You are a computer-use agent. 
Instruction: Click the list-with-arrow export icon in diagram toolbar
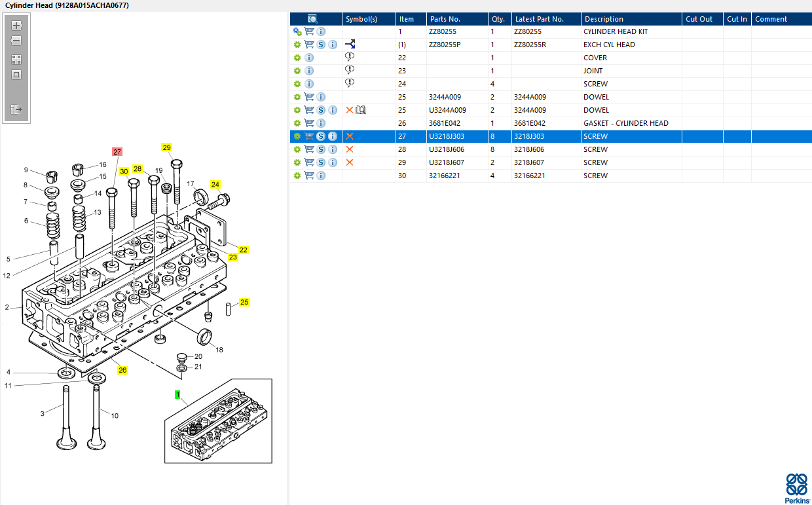coord(16,109)
